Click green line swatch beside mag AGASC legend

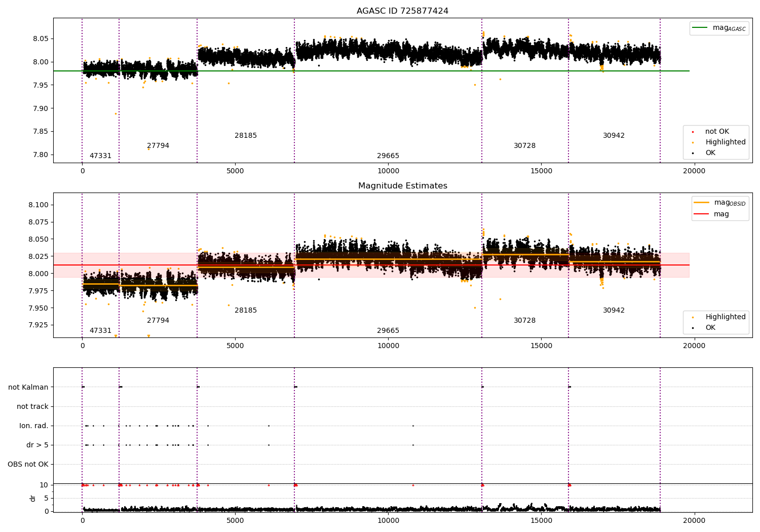tap(700, 28)
